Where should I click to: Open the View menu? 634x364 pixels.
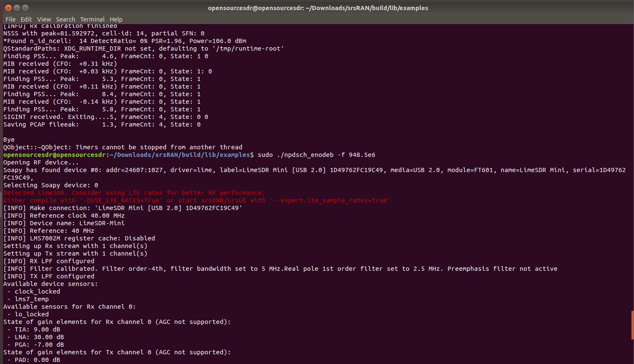(x=44, y=19)
